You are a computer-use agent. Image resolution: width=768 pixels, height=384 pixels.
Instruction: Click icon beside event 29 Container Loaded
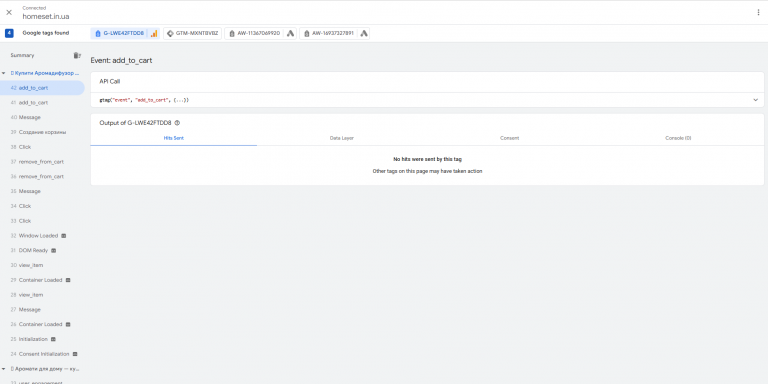[68, 280]
